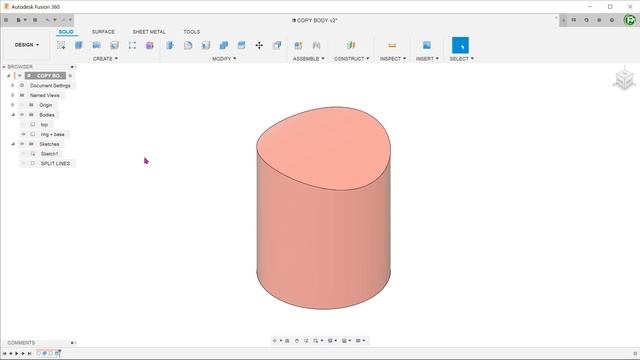Switch to the SHEET METAL tab
The height and width of the screenshot is (360, 640).
pos(149,32)
